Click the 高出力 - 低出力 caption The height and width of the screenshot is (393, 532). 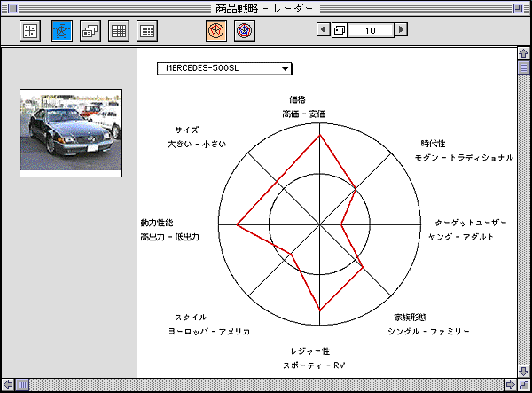click(169, 237)
